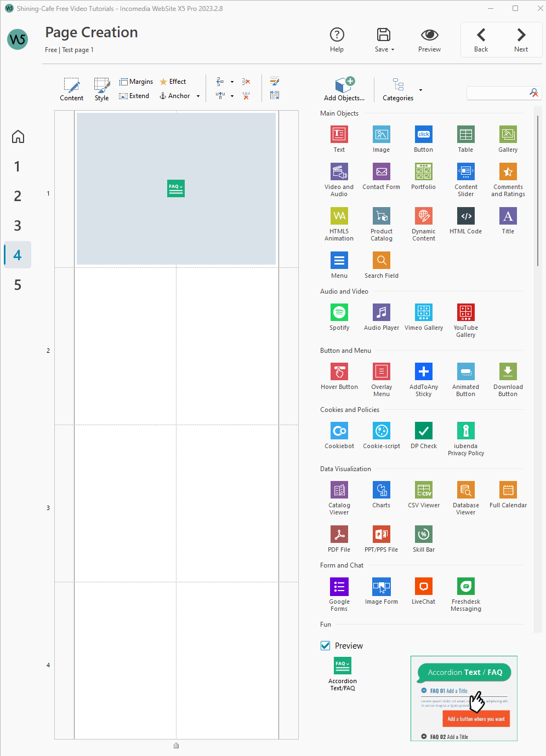Select the Dynamic Content object
Image resolution: width=546 pixels, height=756 pixels.
423,216
